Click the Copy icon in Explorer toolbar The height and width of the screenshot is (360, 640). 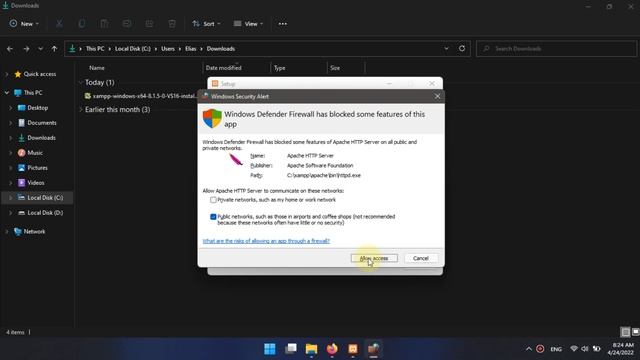point(82,24)
